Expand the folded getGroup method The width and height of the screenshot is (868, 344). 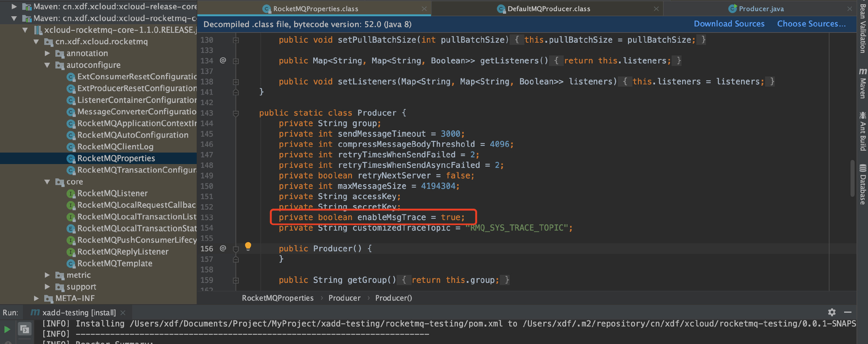click(236, 280)
